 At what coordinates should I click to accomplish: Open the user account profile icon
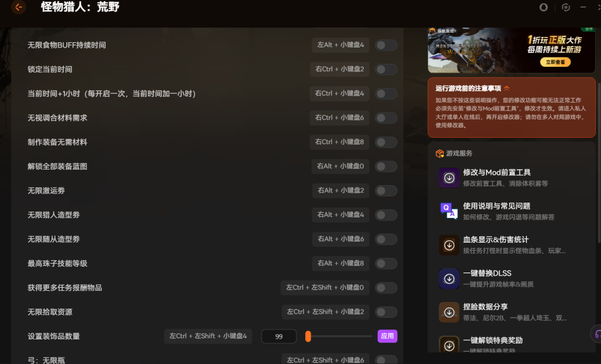[543, 8]
